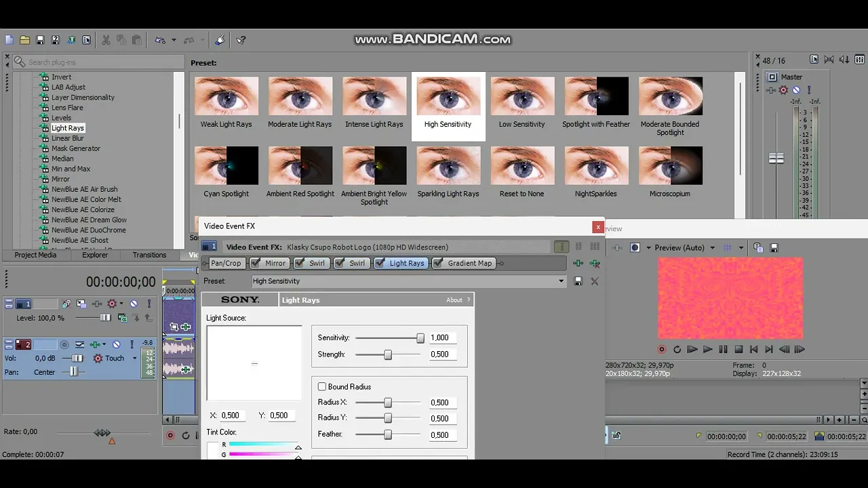Screen dimensions: 868x488
Task: Solo video track 1
Action: (x=148, y=304)
